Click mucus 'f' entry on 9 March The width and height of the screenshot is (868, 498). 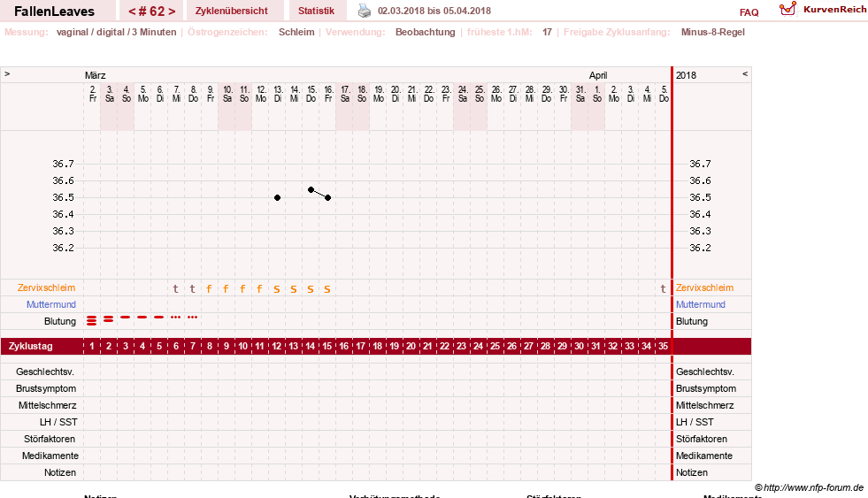pos(209,288)
